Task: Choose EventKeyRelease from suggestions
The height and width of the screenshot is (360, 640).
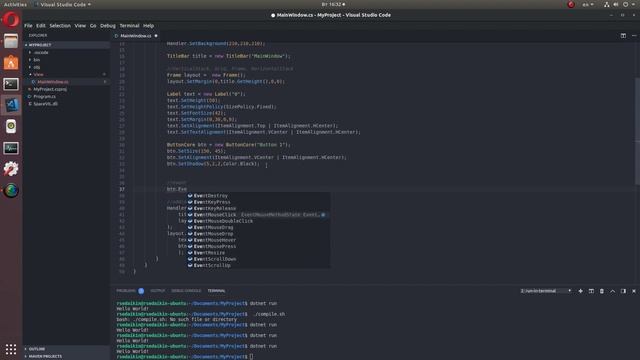Action: click(258, 209)
